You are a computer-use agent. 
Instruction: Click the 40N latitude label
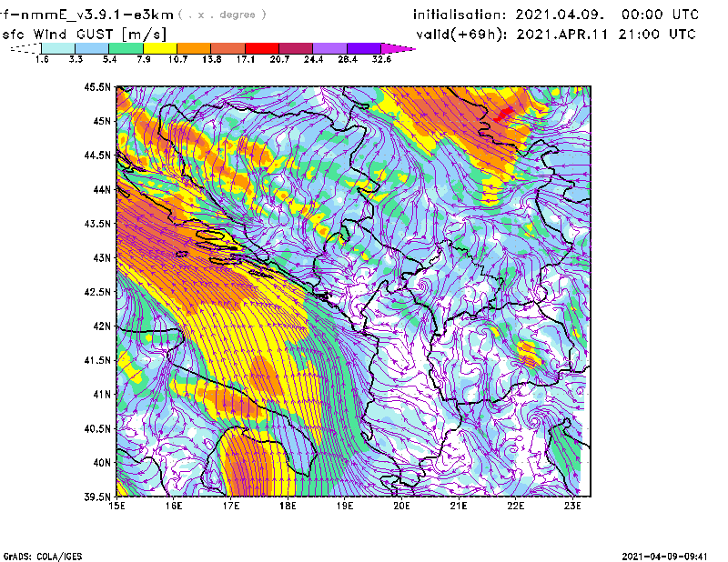[102, 463]
